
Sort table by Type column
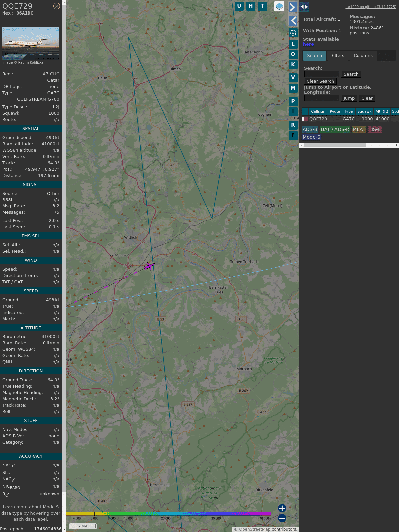(349, 111)
